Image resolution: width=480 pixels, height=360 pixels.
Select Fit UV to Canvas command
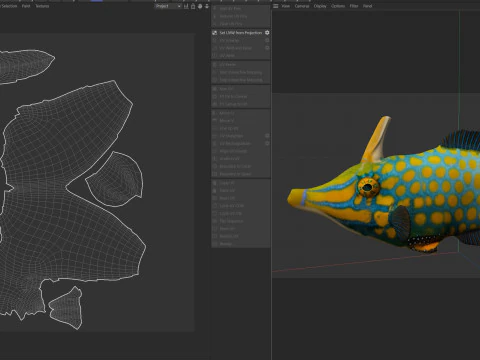(241, 96)
